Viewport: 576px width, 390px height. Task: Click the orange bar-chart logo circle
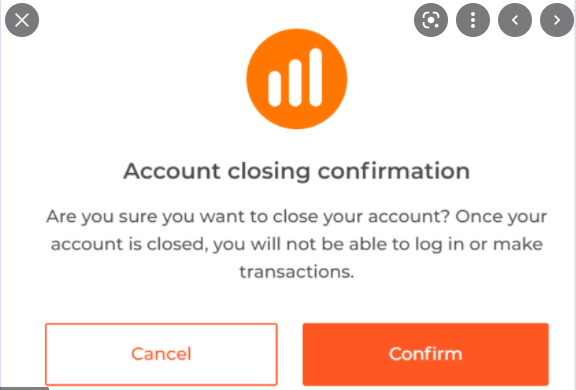(297, 79)
